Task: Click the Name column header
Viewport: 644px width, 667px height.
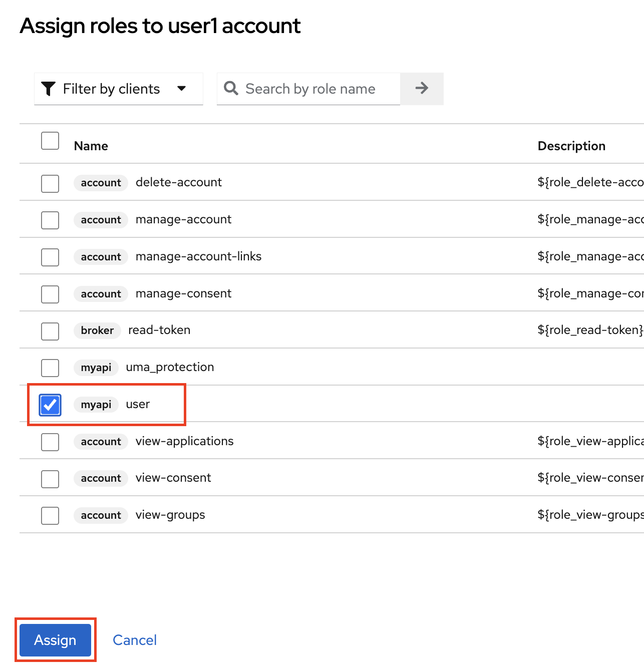Action: [x=91, y=146]
